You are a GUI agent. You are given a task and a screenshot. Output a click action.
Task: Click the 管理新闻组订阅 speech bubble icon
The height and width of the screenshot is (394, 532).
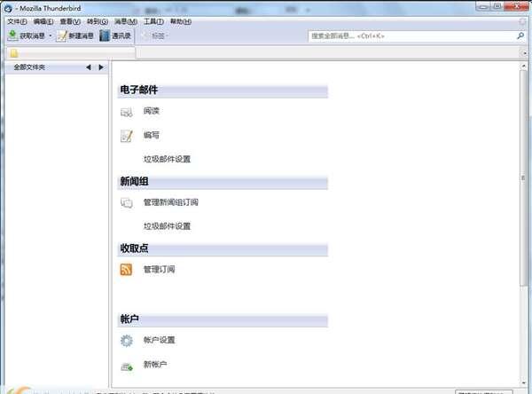pos(126,203)
